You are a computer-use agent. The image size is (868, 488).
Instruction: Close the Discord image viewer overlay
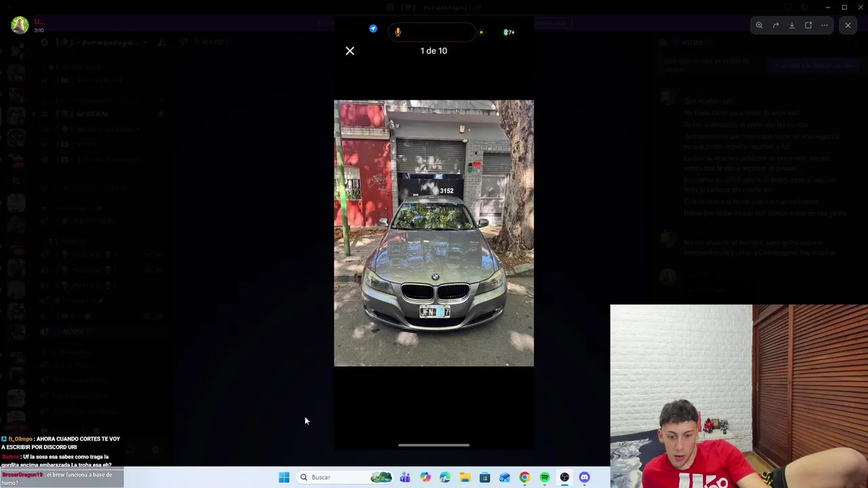848,25
